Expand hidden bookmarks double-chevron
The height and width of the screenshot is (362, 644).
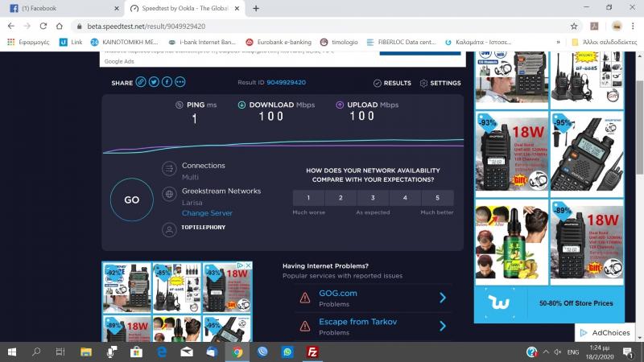click(x=558, y=42)
